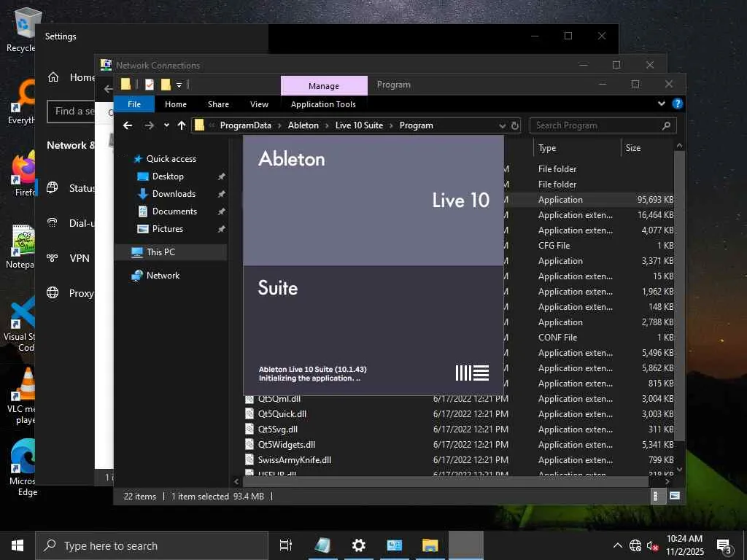Click the New folder quick access toolbar icon
747x560 pixels.
[x=166, y=85]
